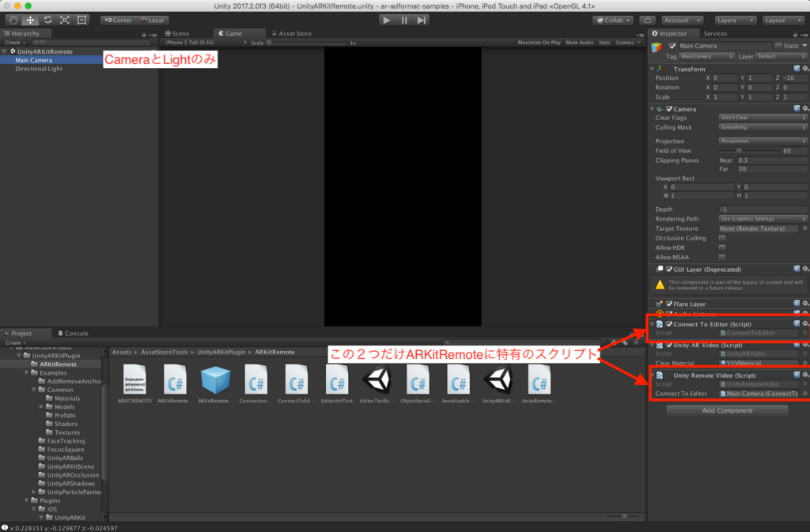Select UnityRemote... C# script asset
The width and height of the screenshot is (810, 532).
[x=539, y=384]
